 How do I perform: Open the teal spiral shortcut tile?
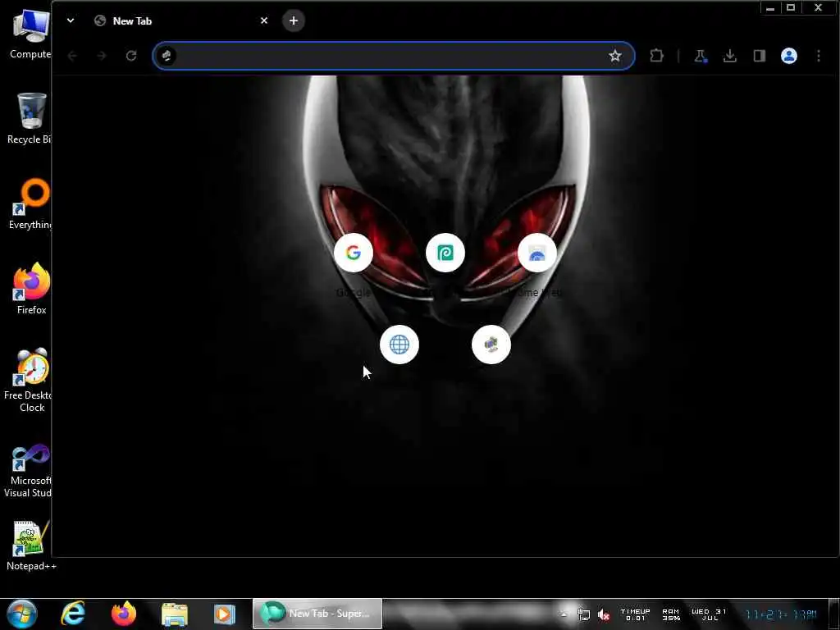tap(445, 253)
